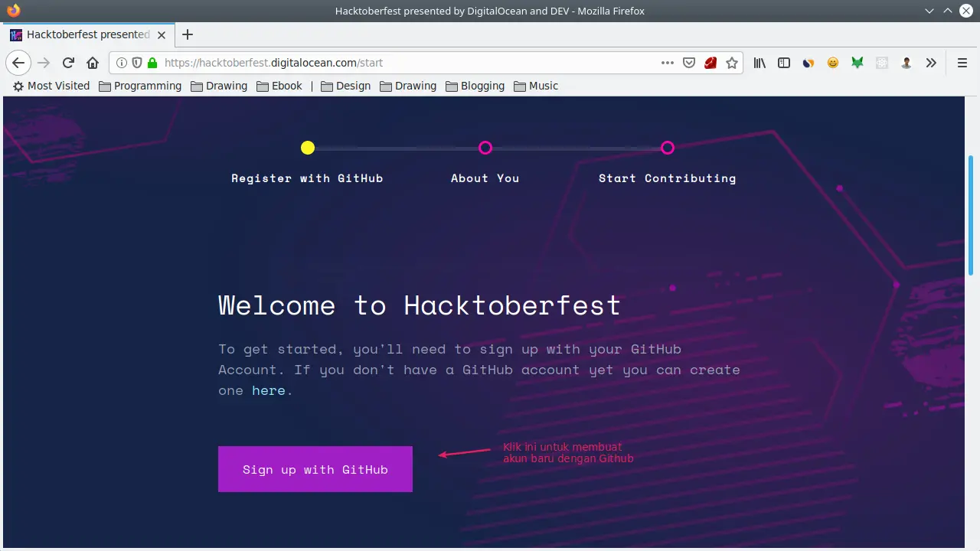Click the Most Visited gear icon

[18, 86]
